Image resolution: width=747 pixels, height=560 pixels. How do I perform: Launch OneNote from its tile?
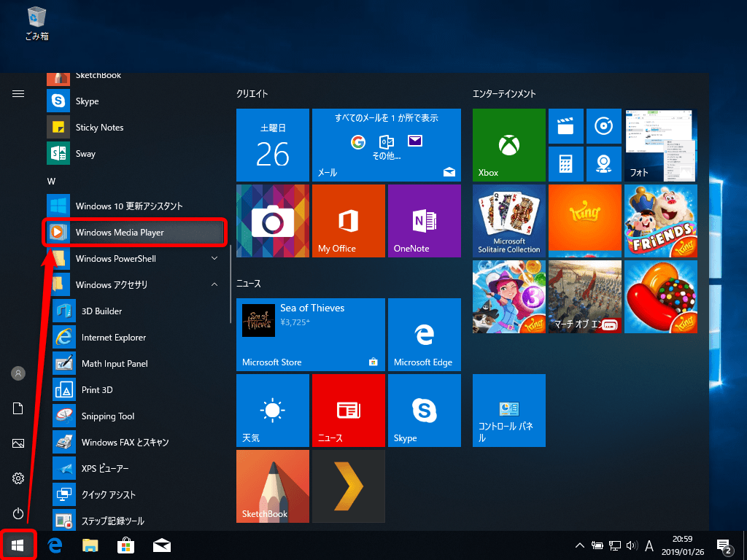[424, 220]
